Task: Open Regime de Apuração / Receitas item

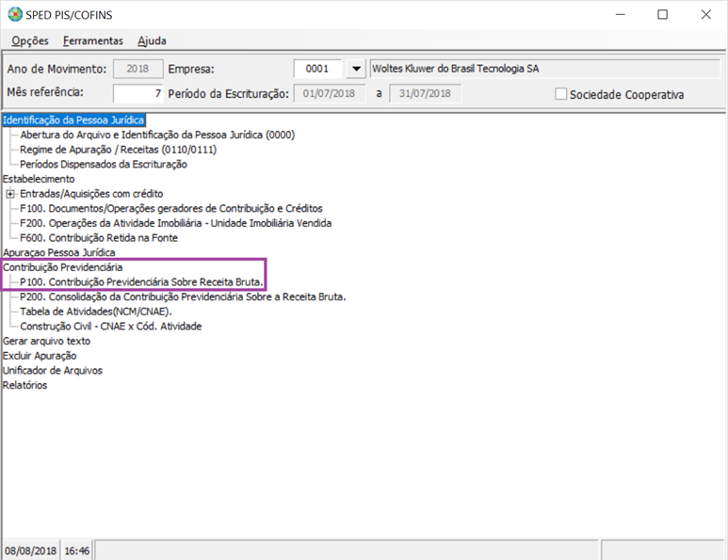Action: coord(118,150)
